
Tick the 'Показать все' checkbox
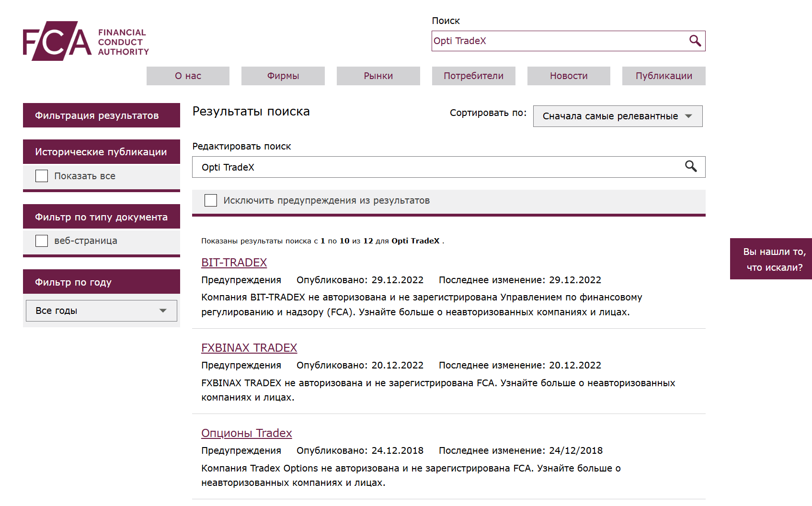[x=42, y=176]
